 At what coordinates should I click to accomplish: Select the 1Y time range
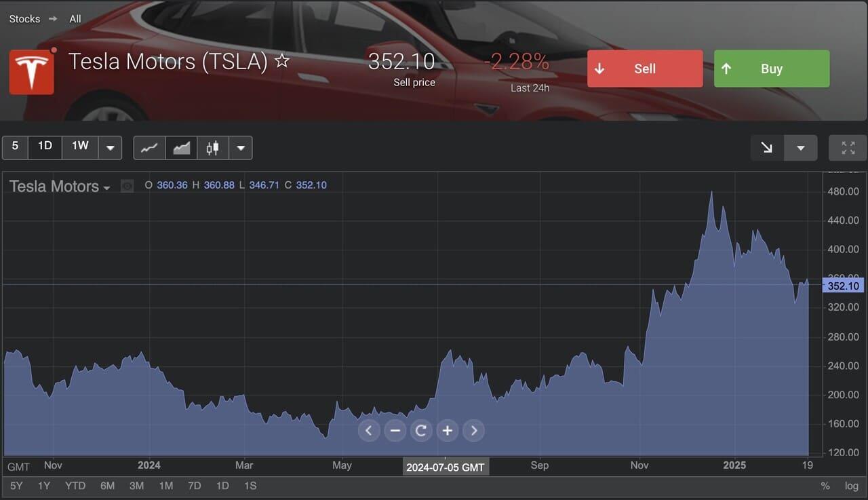click(44, 486)
